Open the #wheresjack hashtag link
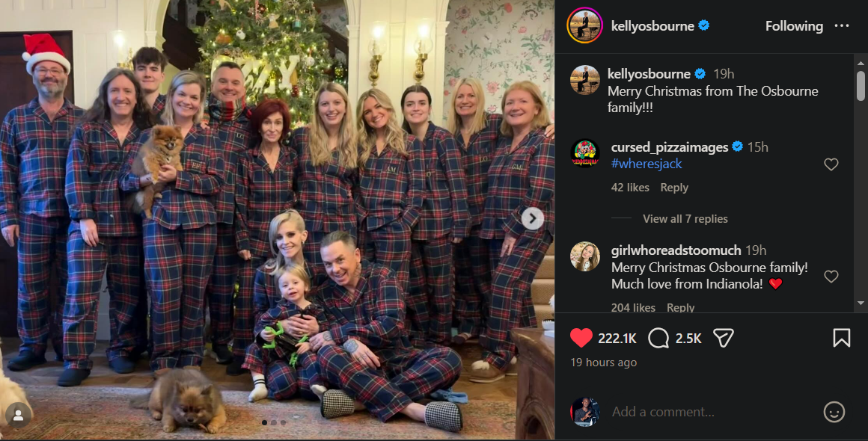Viewport: 868px width, 441px height. pyautogui.click(x=647, y=164)
